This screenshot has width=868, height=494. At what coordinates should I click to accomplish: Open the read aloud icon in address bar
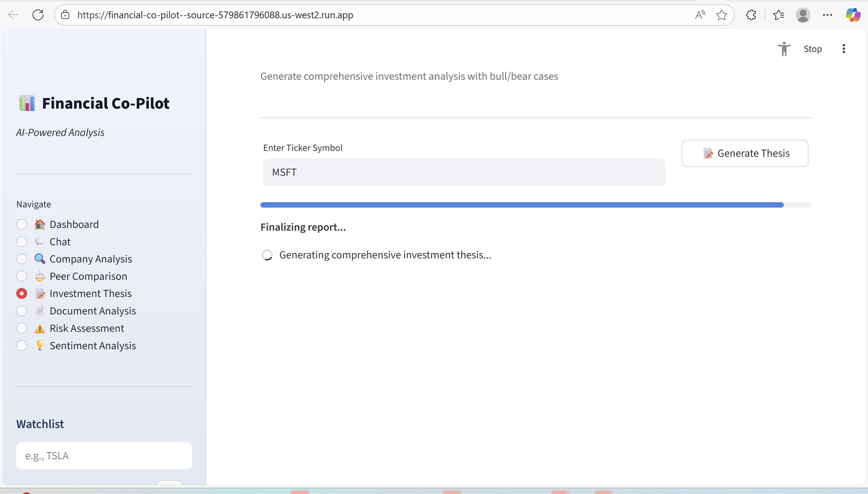(700, 15)
